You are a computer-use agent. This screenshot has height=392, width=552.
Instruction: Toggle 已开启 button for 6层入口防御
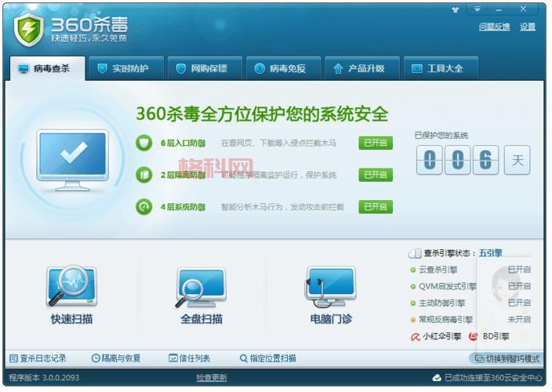tap(376, 143)
